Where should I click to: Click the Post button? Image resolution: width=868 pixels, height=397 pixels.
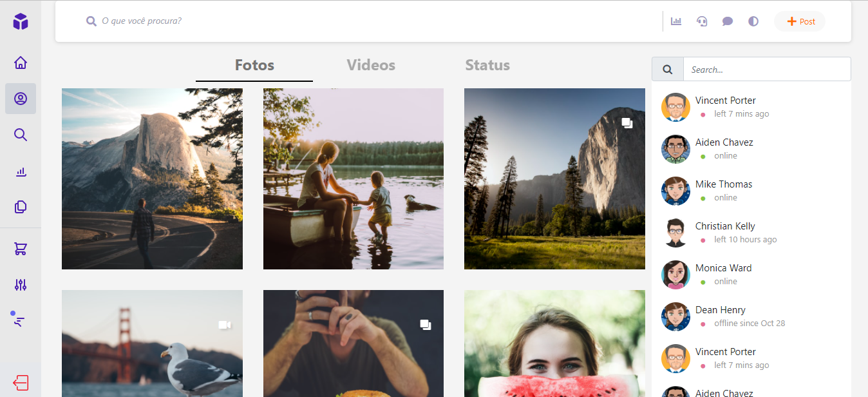tap(800, 21)
